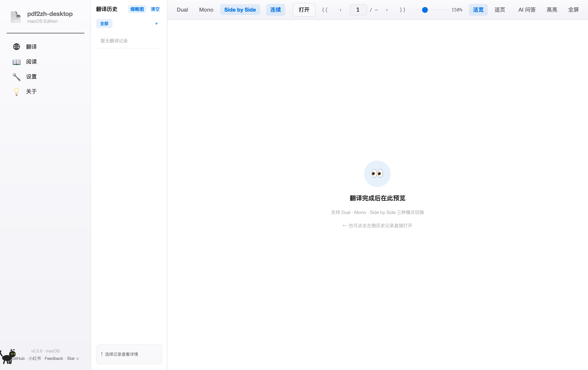588x370 pixels.
Task: Go to the next page arrow
Action: click(x=387, y=10)
